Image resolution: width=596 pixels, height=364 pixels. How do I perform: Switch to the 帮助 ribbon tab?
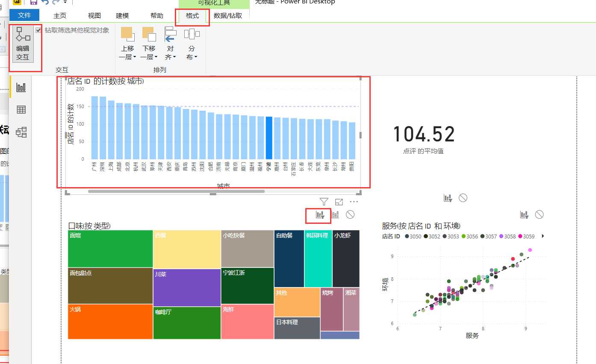[x=157, y=16]
